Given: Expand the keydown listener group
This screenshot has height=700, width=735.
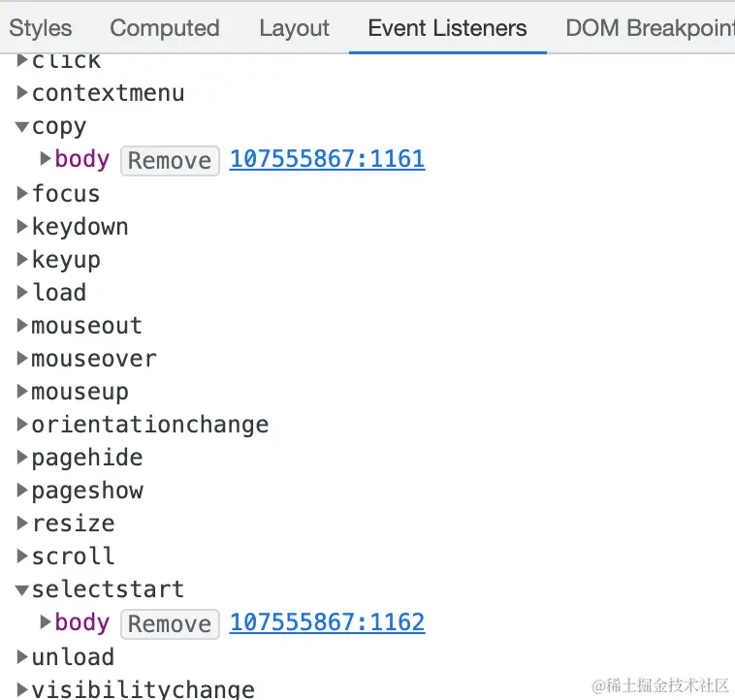Looking at the screenshot, I should pos(22,227).
